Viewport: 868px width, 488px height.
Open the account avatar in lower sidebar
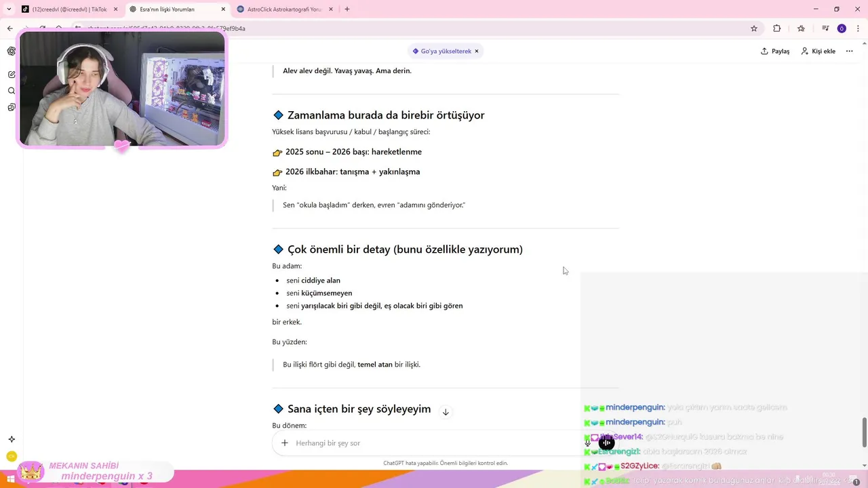(x=12, y=457)
